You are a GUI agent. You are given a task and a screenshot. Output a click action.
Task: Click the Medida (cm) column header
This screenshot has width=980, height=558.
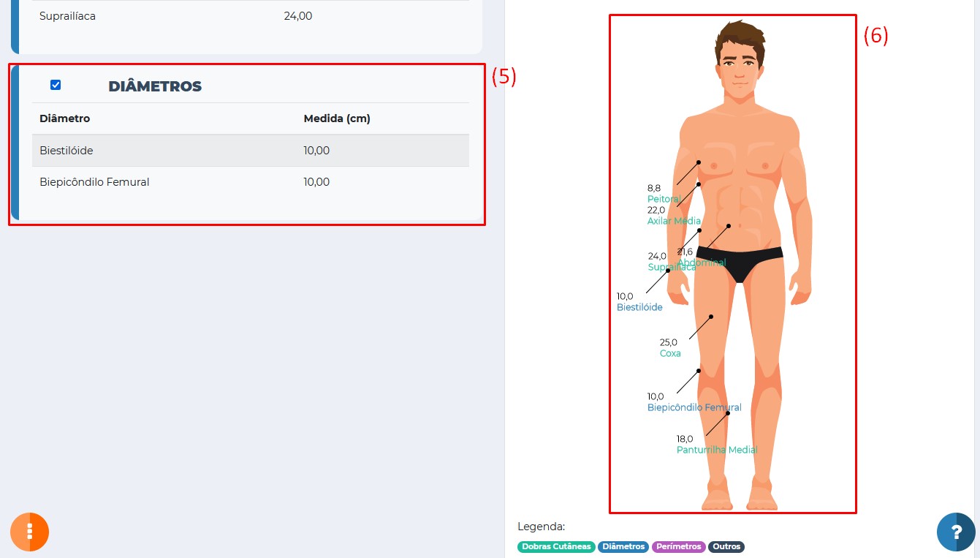coord(337,118)
